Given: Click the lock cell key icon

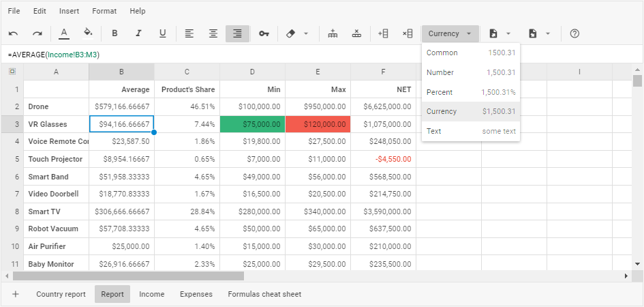Looking at the screenshot, I should (264, 33).
